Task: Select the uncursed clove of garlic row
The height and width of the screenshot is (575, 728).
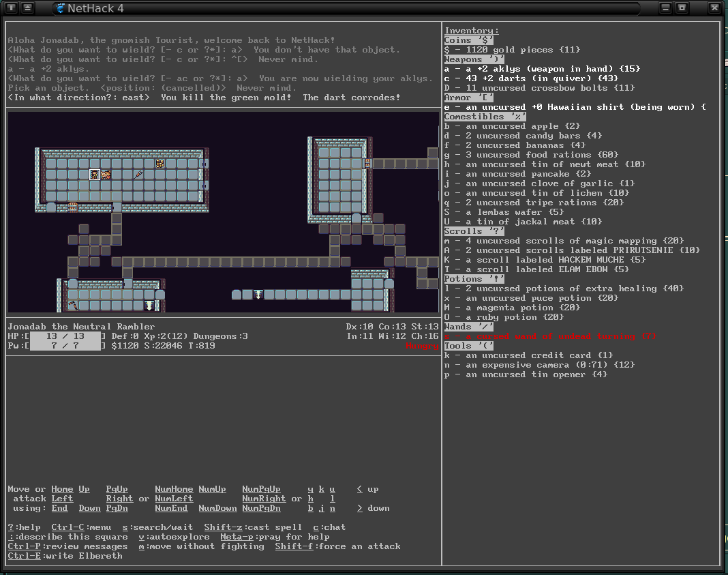Action: [x=539, y=183]
